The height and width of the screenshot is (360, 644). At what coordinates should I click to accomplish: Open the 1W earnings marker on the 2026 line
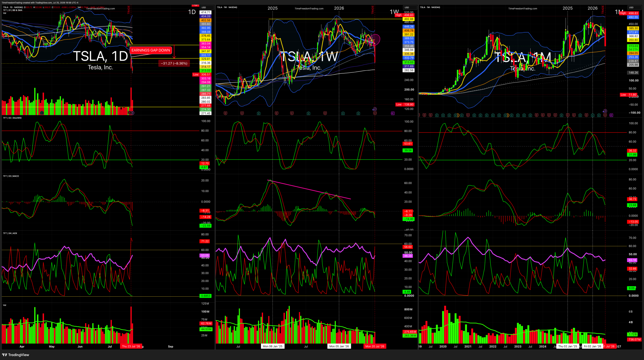[343, 113]
